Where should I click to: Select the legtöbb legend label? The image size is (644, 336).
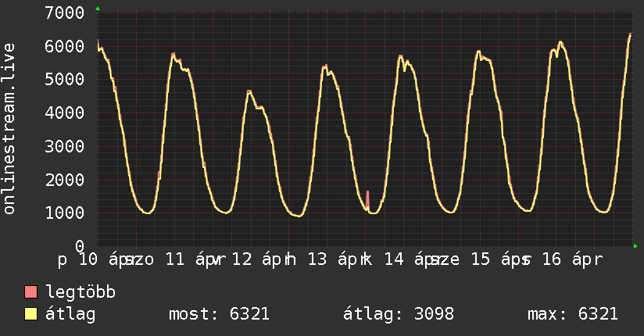[x=81, y=292]
